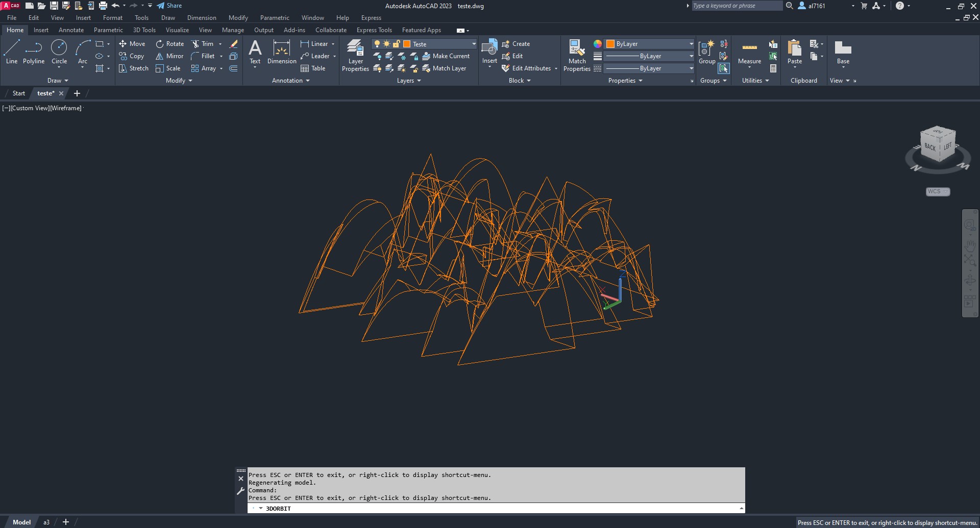Switch to the Annotate ribbon tab

[x=71, y=30]
